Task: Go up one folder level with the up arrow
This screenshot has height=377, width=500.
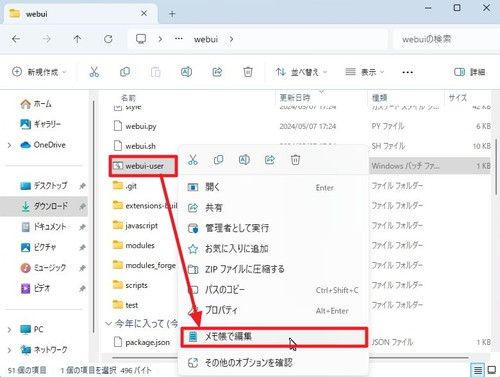Action: tap(77, 39)
